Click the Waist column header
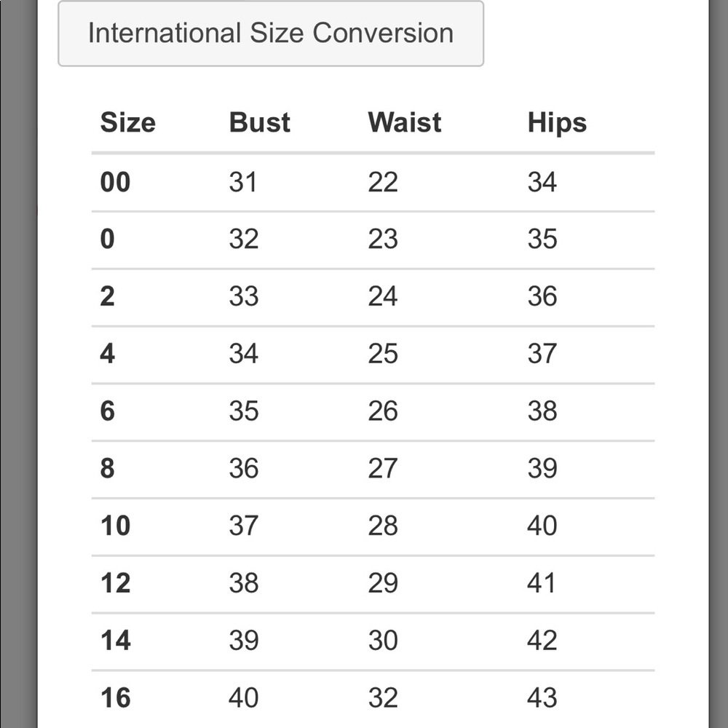This screenshot has width=728, height=728. [x=404, y=122]
